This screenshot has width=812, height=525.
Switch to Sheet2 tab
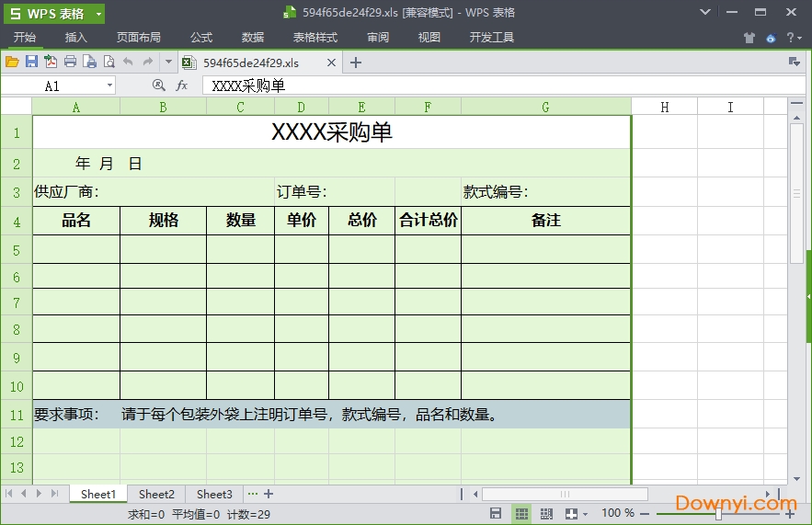coord(156,494)
